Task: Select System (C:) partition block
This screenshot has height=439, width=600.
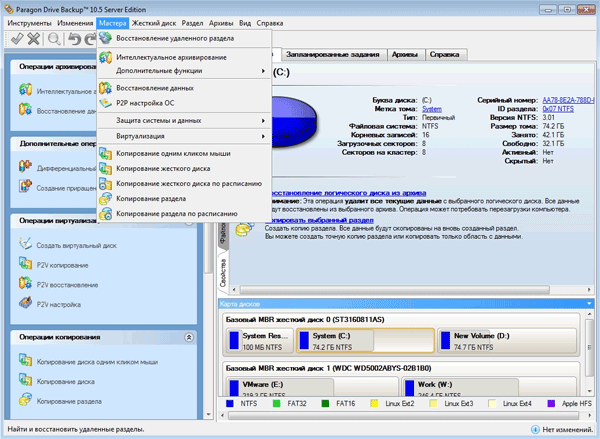Action: pyautogui.click(x=365, y=341)
